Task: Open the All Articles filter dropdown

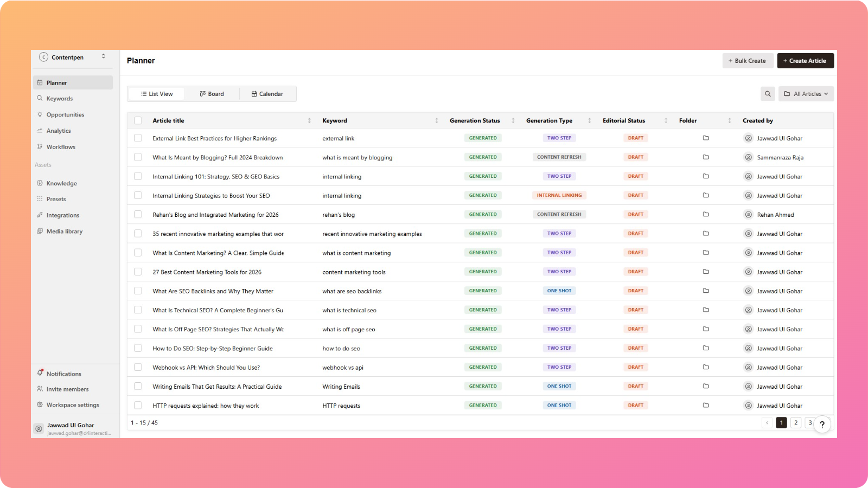Action: pyautogui.click(x=806, y=93)
